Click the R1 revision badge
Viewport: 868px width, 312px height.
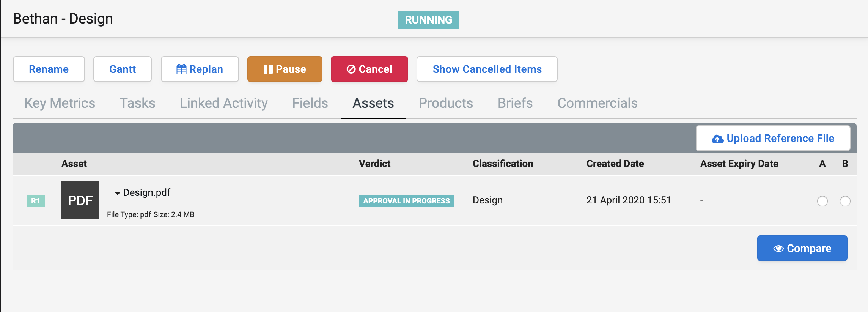pos(36,201)
